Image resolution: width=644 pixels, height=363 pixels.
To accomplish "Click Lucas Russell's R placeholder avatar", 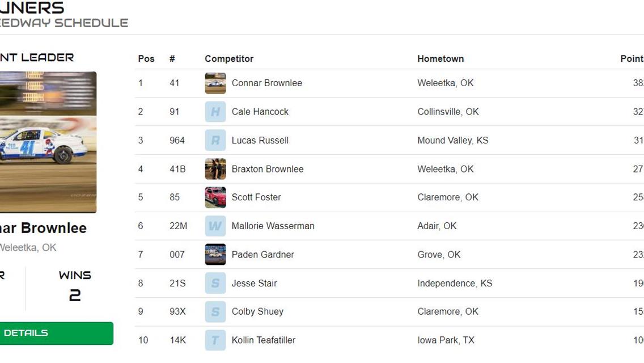I will (x=215, y=140).
